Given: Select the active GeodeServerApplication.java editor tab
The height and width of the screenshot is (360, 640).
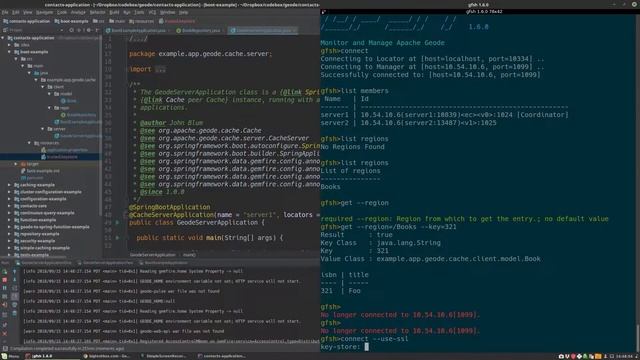Looking at the screenshot, I should [262, 30].
